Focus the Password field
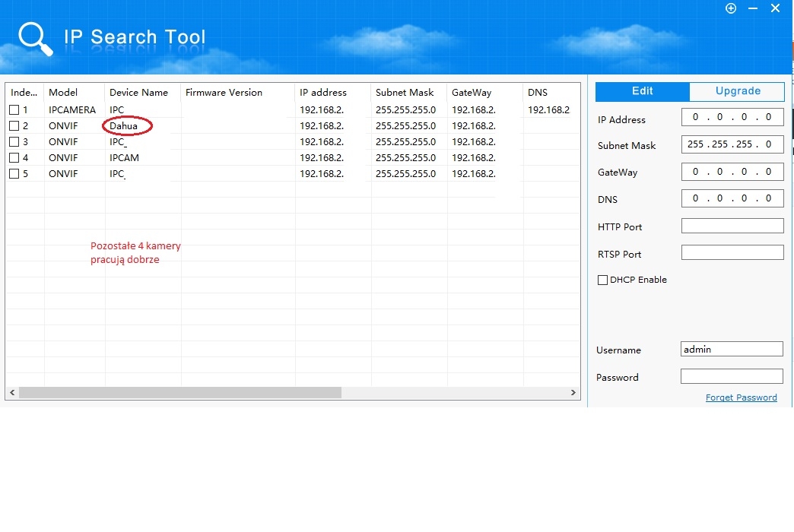 pos(732,376)
